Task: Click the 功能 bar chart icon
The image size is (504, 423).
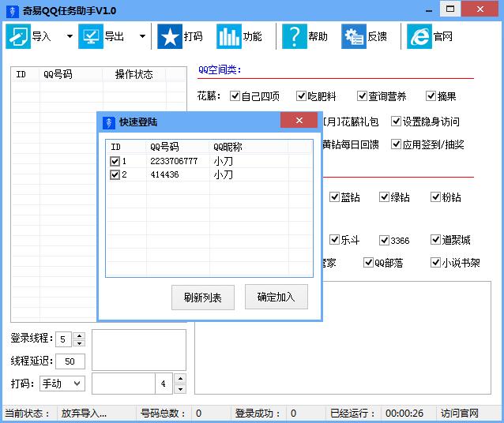Action: [229, 36]
